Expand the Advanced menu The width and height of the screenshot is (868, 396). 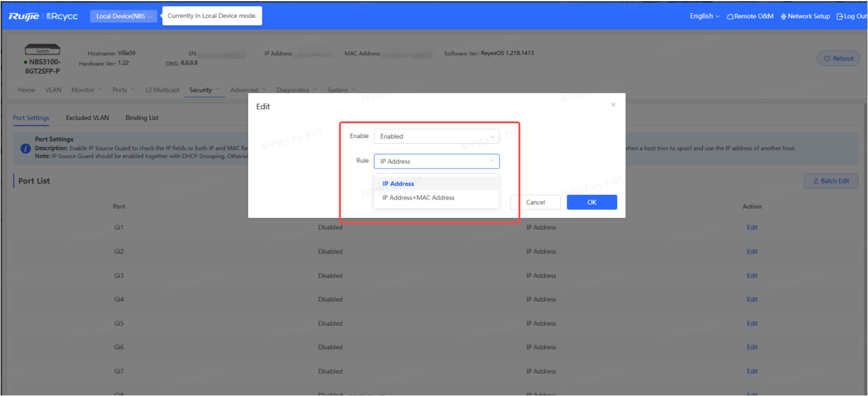point(248,90)
